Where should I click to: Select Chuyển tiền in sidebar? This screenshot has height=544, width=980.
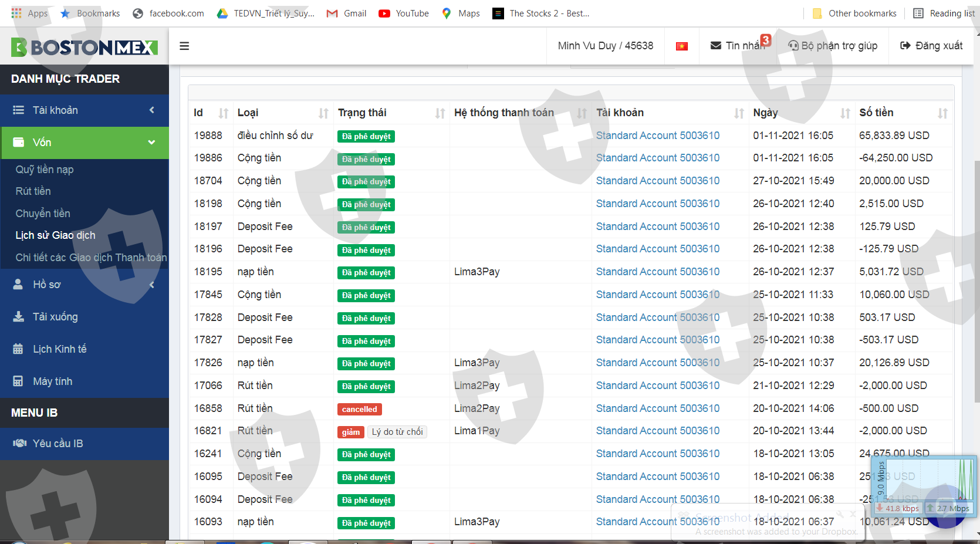43,214
